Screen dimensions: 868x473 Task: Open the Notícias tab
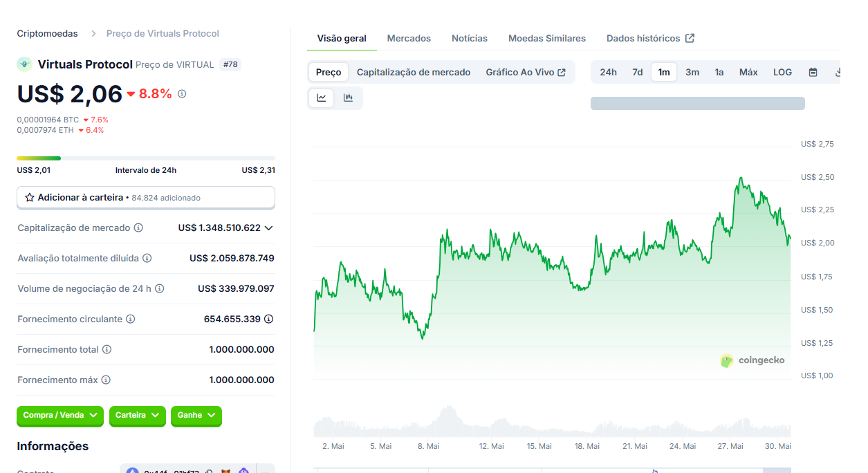470,38
